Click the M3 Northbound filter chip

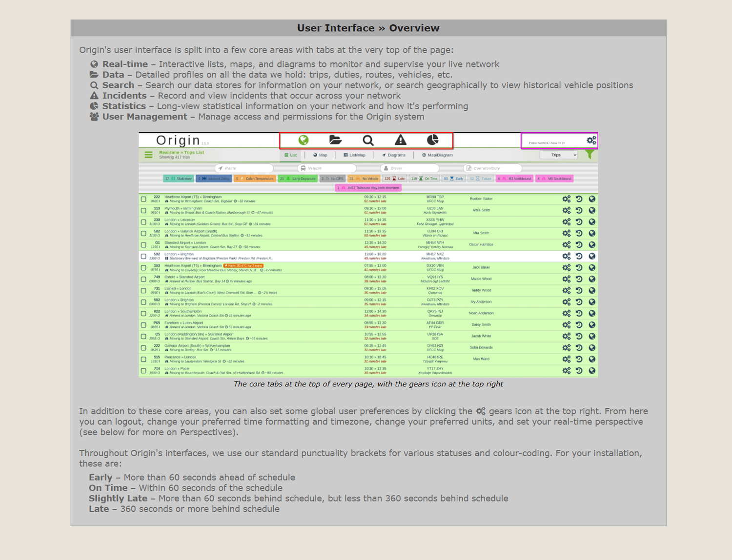click(515, 179)
